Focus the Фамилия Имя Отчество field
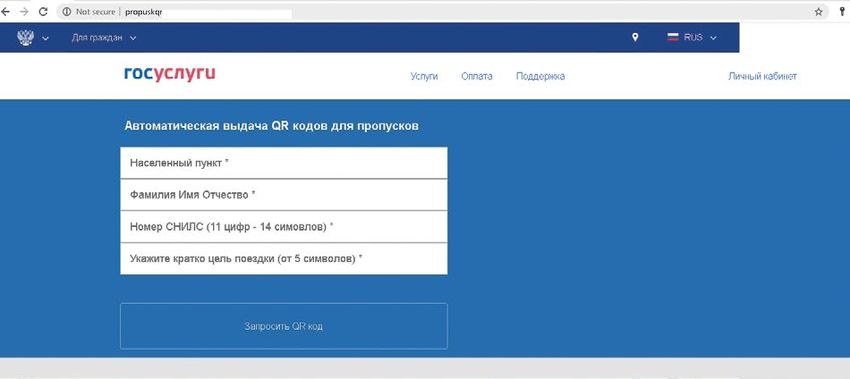 [x=284, y=195]
